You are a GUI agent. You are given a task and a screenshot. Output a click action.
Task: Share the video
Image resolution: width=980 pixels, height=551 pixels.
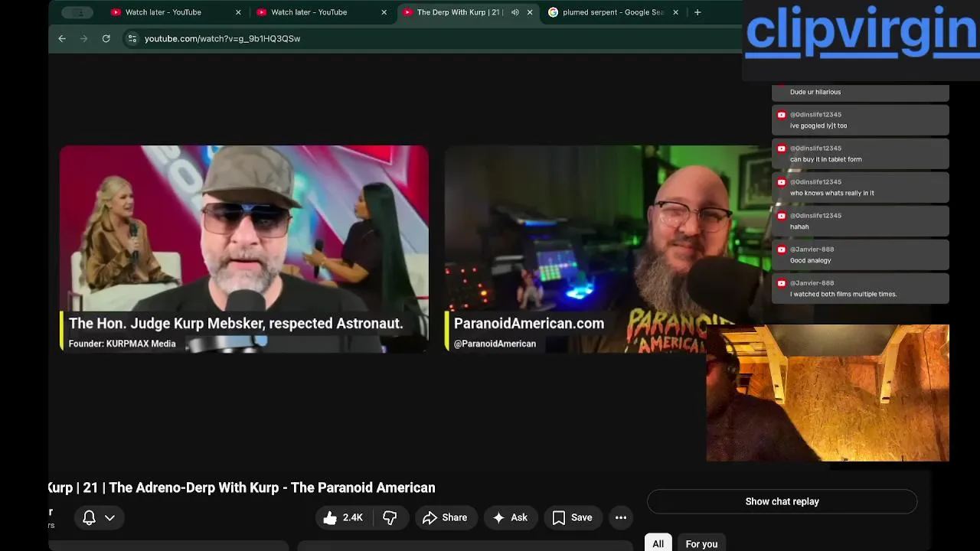point(445,518)
